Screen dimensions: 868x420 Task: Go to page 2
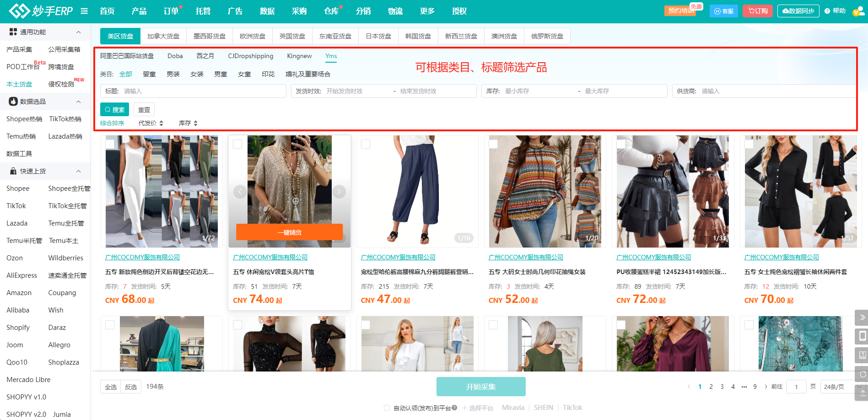(x=711, y=387)
